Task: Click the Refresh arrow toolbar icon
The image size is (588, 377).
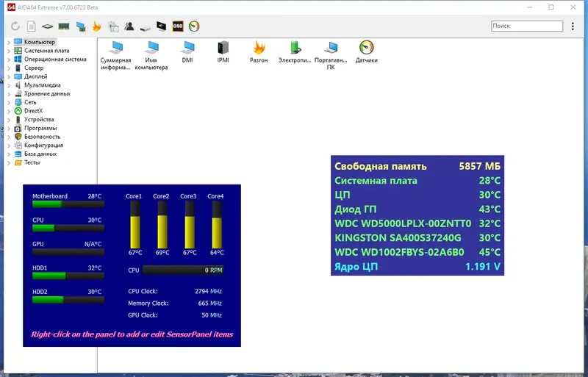Action: pyautogui.click(x=15, y=26)
